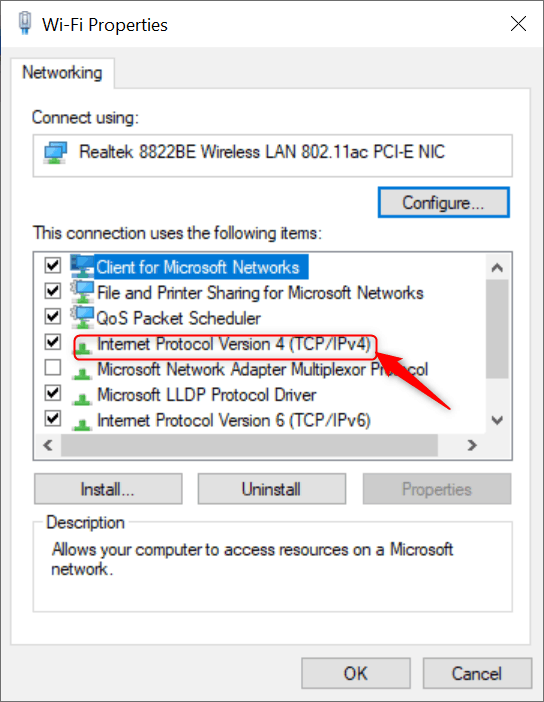Image resolution: width=544 pixels, height=702 pixels.
Task: Click the QoS Packet Scheduler icon
Action: (82, 318)
